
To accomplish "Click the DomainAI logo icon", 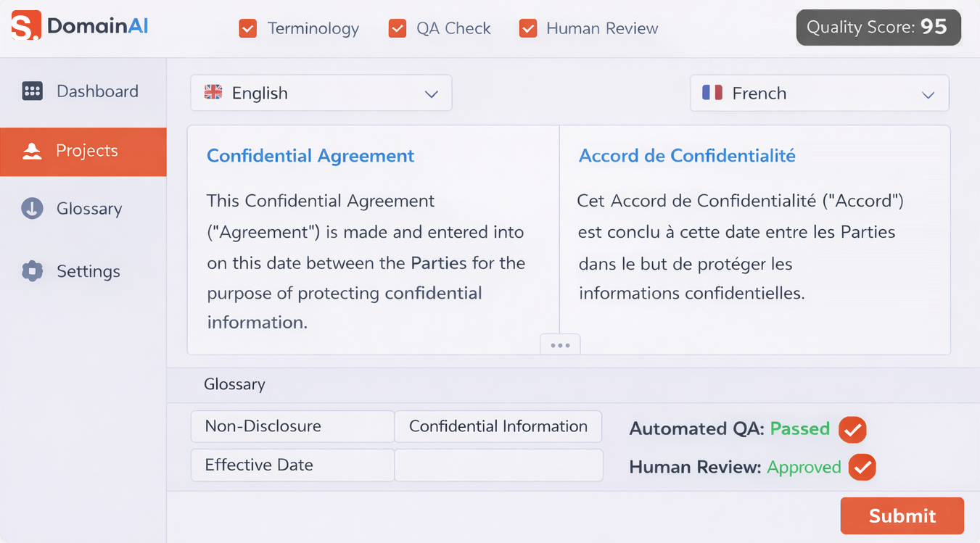I will [26, 26].
